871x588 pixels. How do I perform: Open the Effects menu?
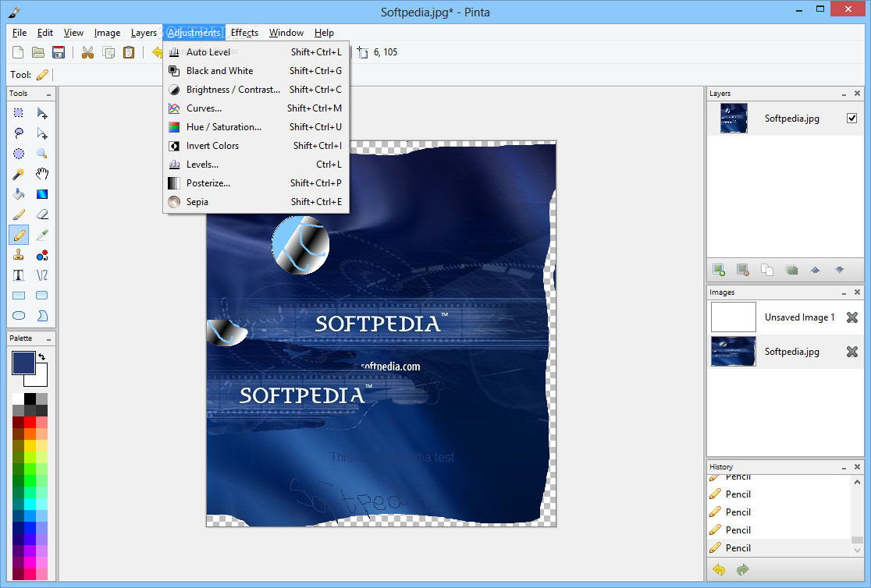(x=244, y=33)
